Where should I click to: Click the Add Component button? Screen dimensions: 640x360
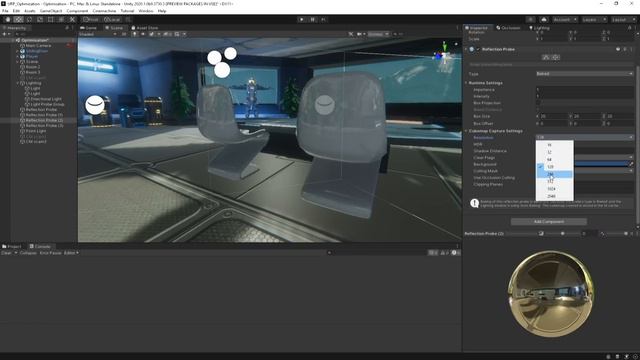[x=549, y=222]
